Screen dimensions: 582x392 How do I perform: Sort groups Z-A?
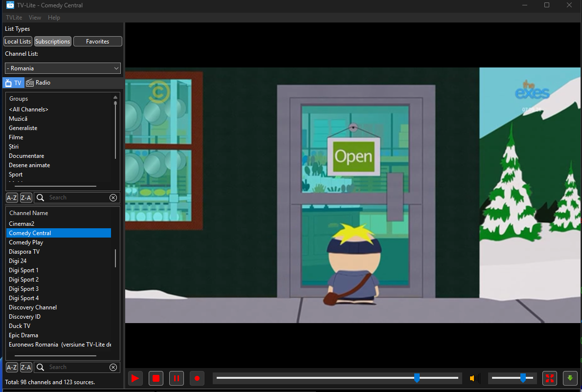tap(26, 197)
